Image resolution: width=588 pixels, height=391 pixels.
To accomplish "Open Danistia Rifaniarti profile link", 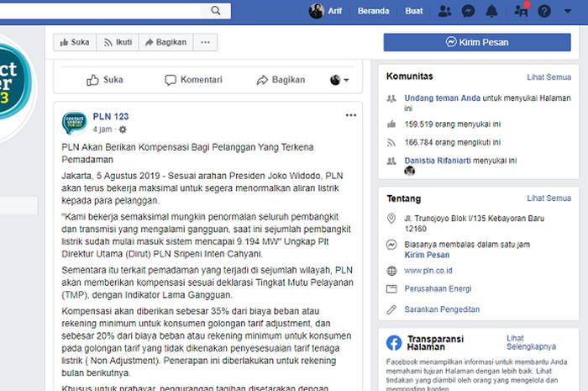I will click(438, 161).
